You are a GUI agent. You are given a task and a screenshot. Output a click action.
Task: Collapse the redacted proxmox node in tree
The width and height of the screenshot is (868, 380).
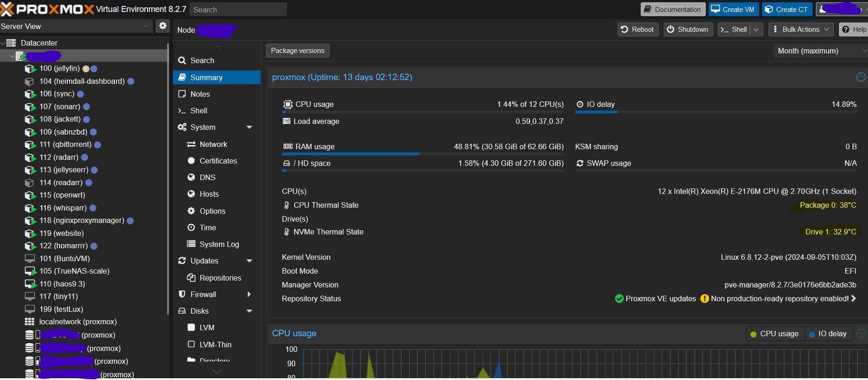[12, 56]
